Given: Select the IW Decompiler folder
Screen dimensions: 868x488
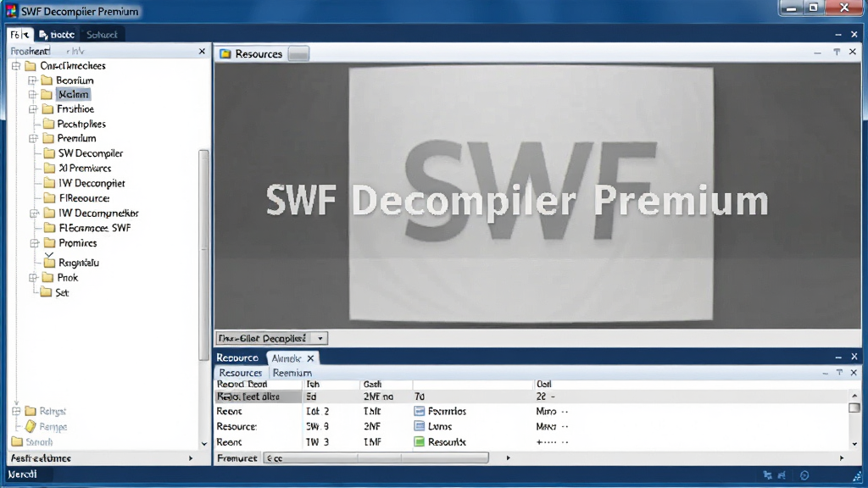Looking at the screenshot, I should 92,183.
